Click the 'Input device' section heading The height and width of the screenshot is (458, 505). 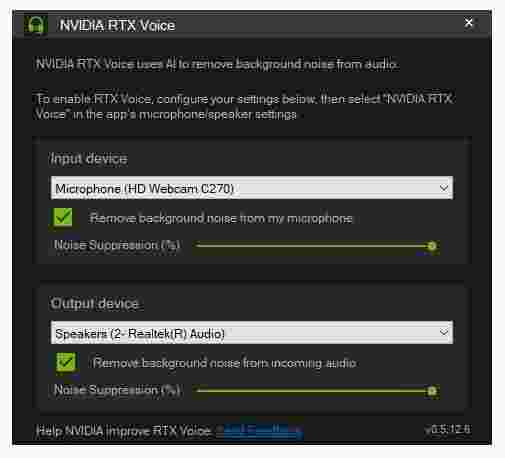(x=89, y=159)
